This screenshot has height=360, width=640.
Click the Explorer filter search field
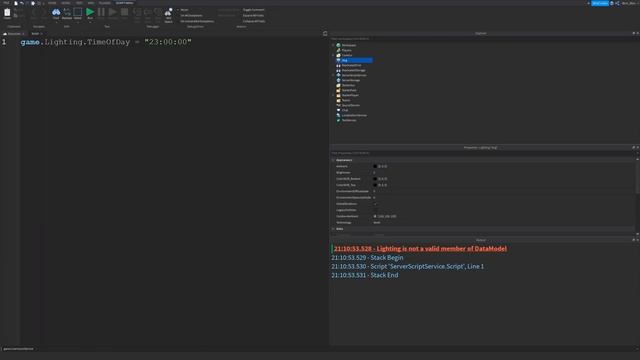(x=484, y=39)
